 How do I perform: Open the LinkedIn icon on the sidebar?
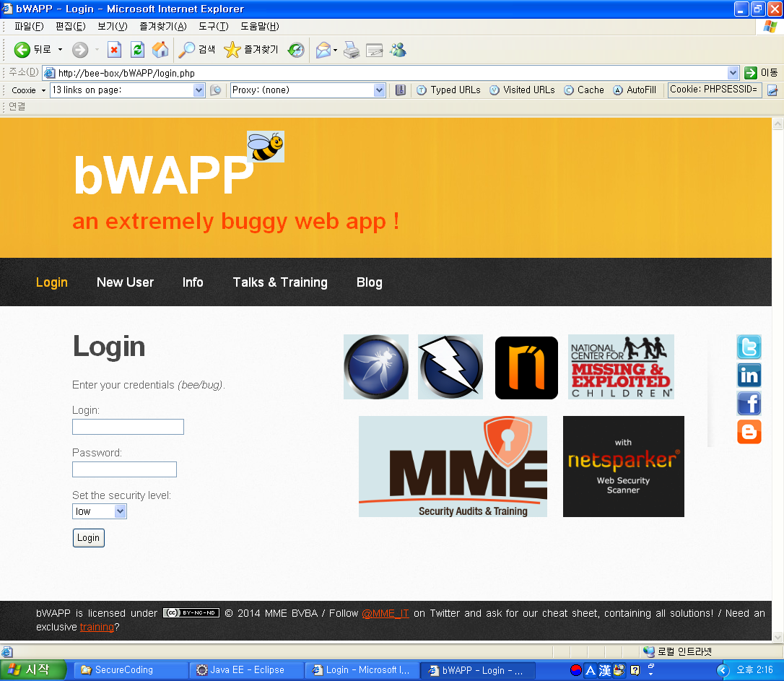(749, 375)
